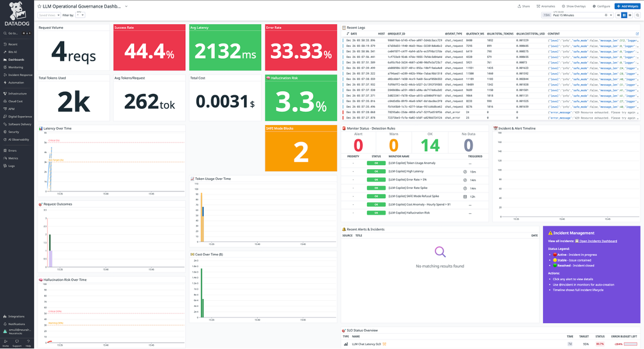This screenshot has width=644, height=349.
Task: Click Open Incidents Dashboard link
Action: click(x=598, y=241)
